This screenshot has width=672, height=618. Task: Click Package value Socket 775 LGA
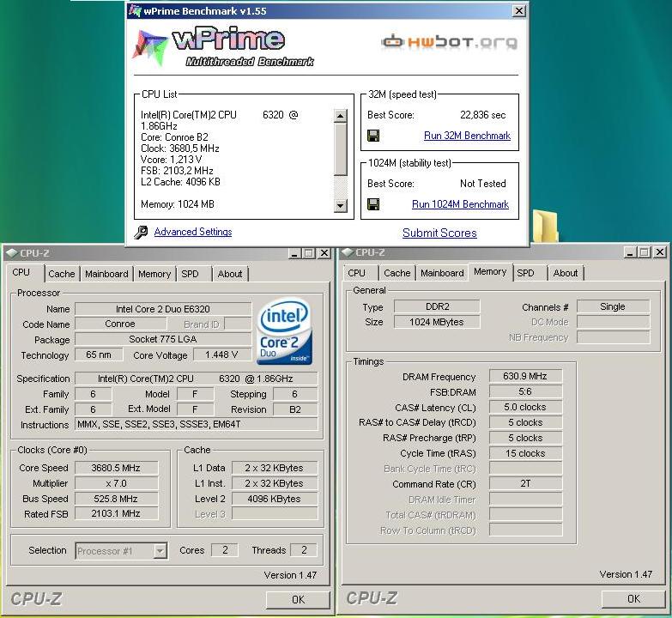coord(163,339)
